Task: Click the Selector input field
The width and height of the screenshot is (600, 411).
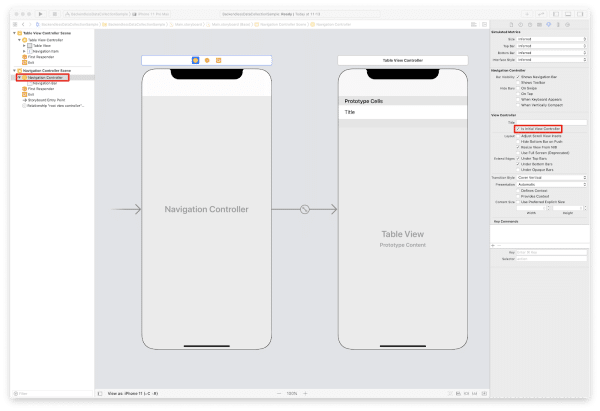Action: [x=551, y=259]
